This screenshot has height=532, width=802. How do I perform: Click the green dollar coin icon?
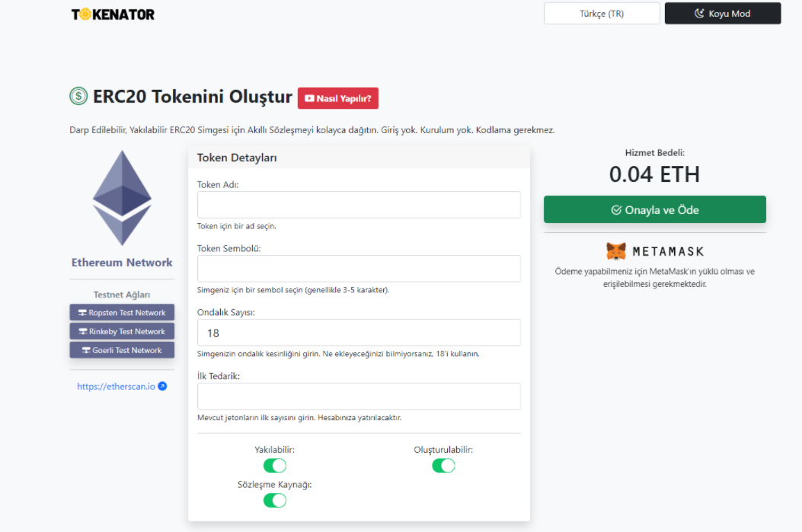click(78, 96)
